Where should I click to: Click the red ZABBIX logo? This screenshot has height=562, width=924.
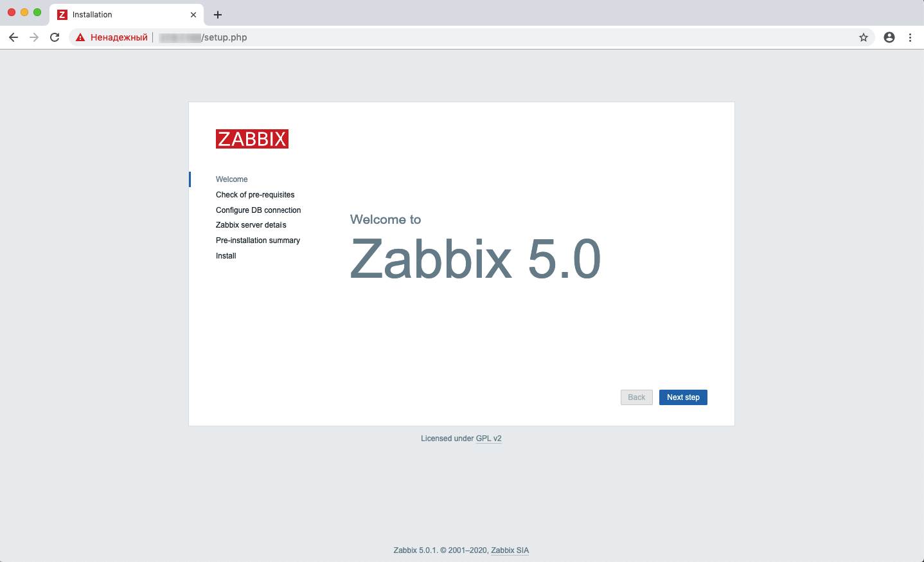252,139
